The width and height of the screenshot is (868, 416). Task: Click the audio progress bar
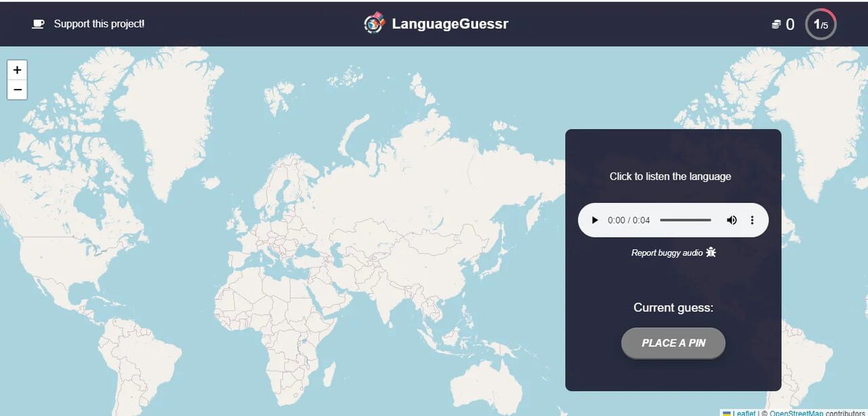point(686,220)
